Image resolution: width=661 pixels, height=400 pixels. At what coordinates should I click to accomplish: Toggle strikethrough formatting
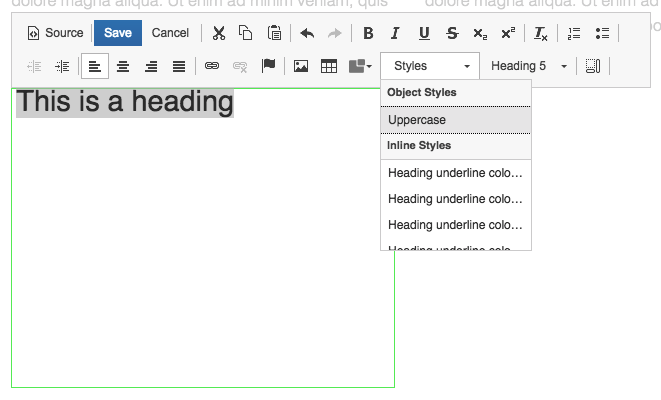pos(452,33)
